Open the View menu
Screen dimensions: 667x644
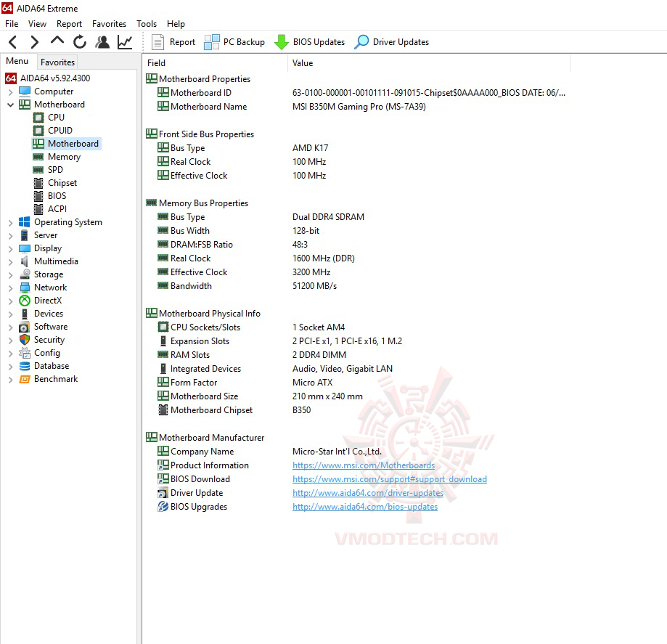pyautogui.click(x=37, y=24)
